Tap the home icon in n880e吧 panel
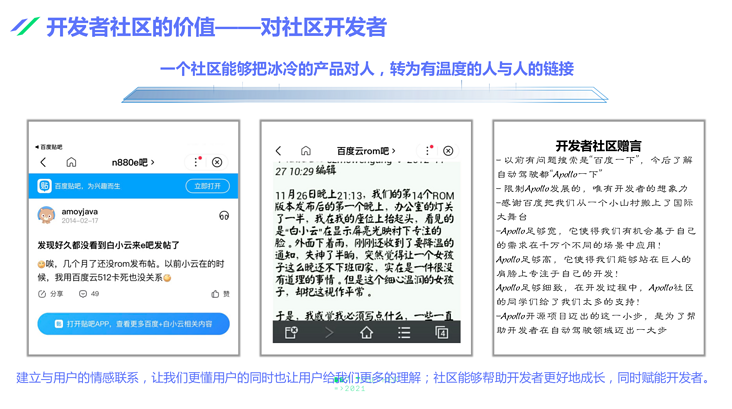 click(71, 162)
